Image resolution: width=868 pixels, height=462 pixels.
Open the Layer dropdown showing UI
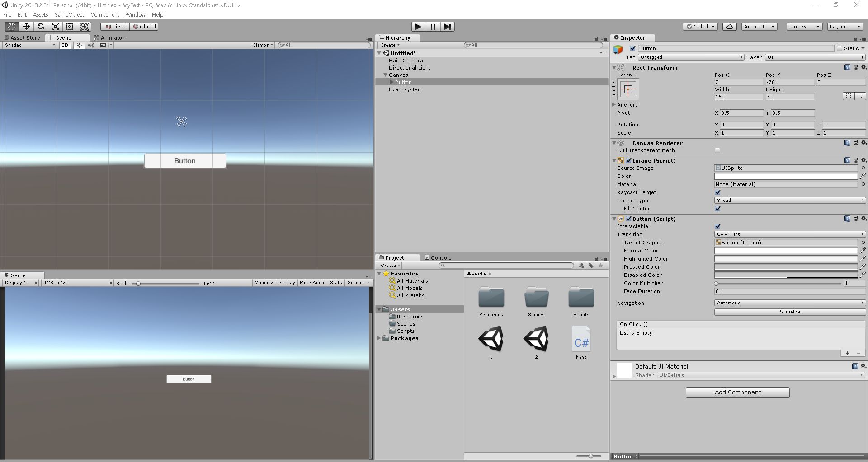pos(816,57)
